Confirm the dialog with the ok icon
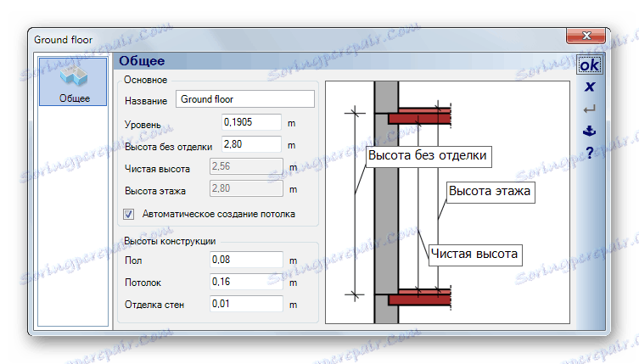Viewport: 639px width, 364px height. coord(589,64)
